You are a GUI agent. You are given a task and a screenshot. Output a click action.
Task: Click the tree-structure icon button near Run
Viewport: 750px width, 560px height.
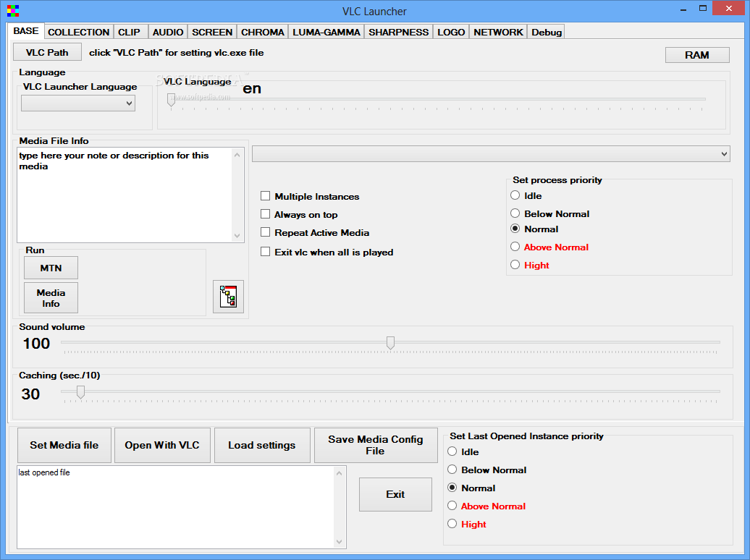tap(228, 297)
